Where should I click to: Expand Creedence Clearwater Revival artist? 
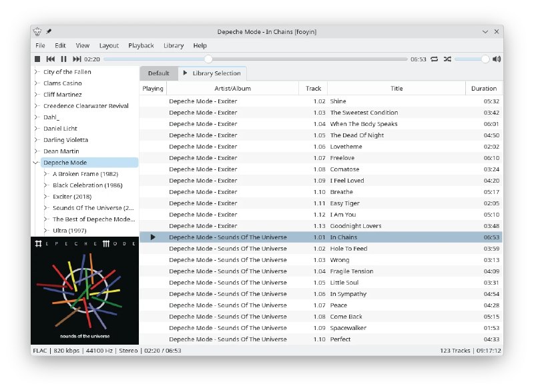(x=37, y=106)
